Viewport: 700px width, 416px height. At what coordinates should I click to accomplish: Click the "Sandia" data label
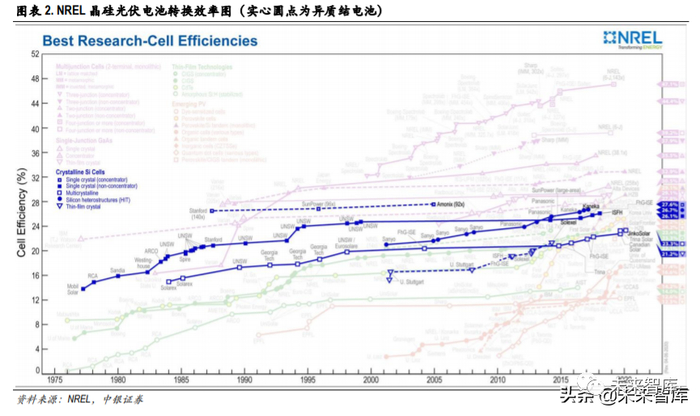point(118,270)
